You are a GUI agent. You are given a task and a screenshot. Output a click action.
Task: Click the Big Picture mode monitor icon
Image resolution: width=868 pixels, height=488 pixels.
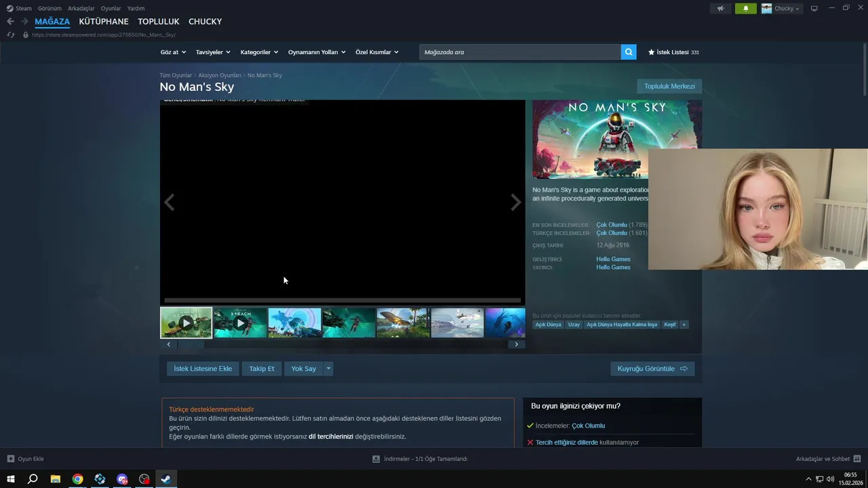pos(814,8)
